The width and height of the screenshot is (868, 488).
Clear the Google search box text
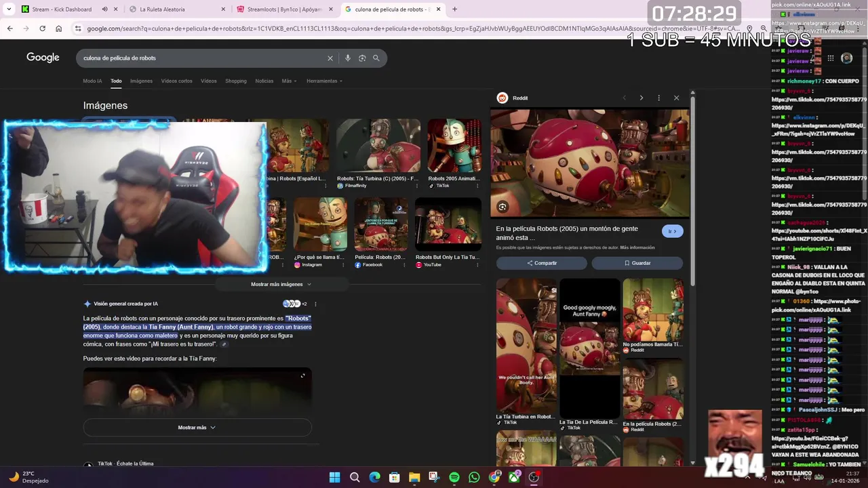330,58
